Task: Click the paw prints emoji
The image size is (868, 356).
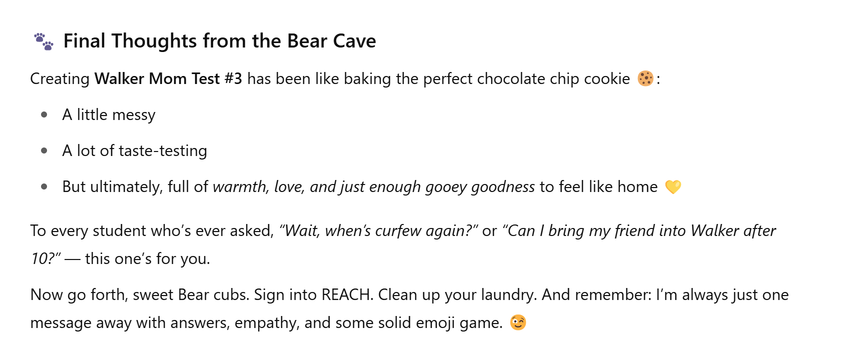Action: (44, 41)
